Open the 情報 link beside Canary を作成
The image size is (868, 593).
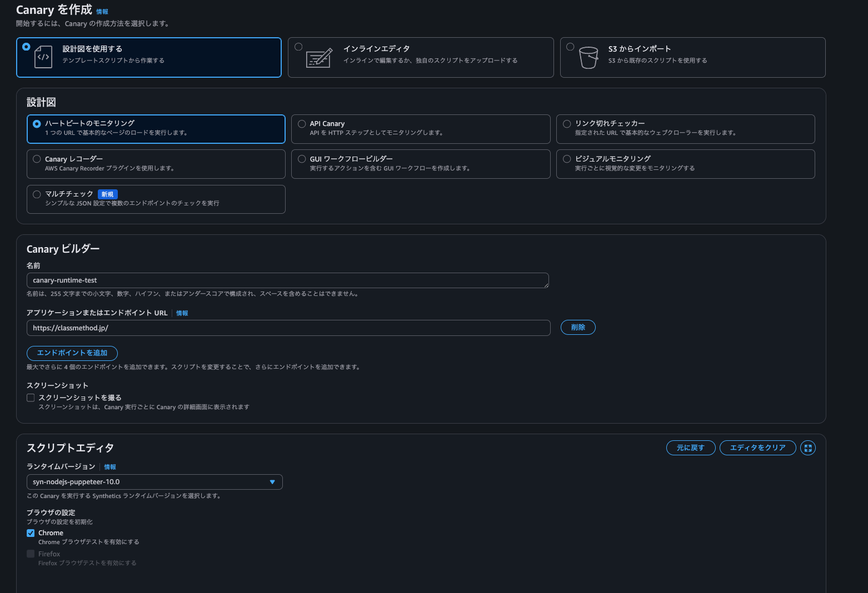[x=102, y=11]
